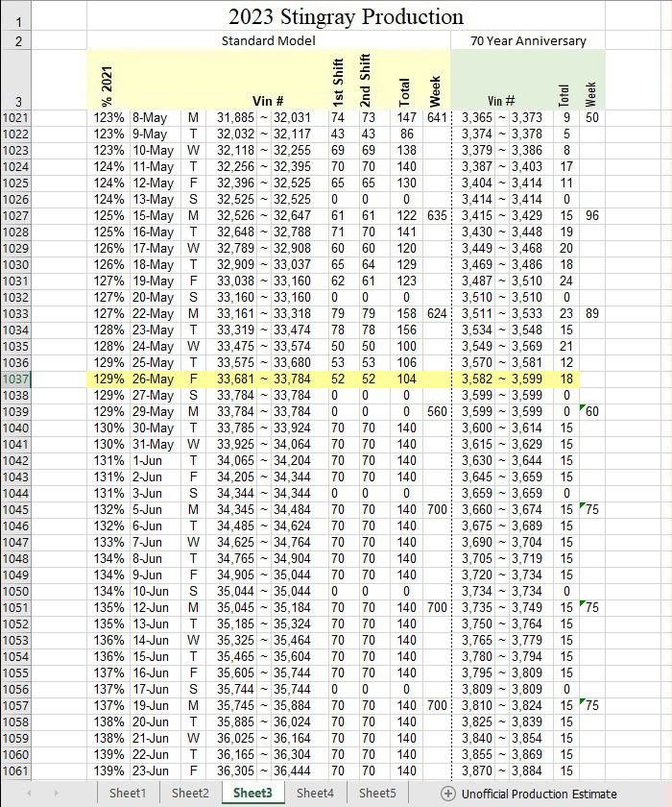Screen dimensions: 672x807
Task: Open the Sheet2 tab
Action: 190,794
